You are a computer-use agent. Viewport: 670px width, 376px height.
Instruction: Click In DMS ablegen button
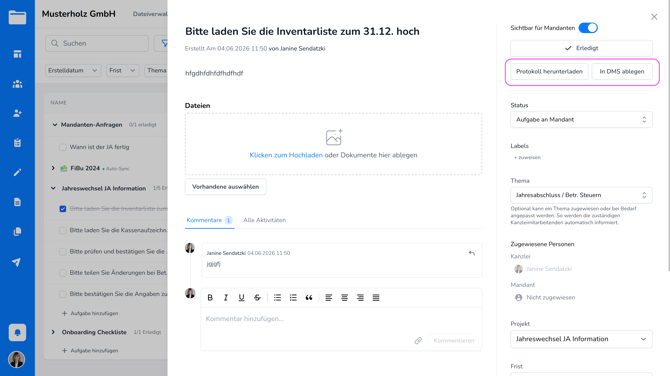tap(622, 71)
